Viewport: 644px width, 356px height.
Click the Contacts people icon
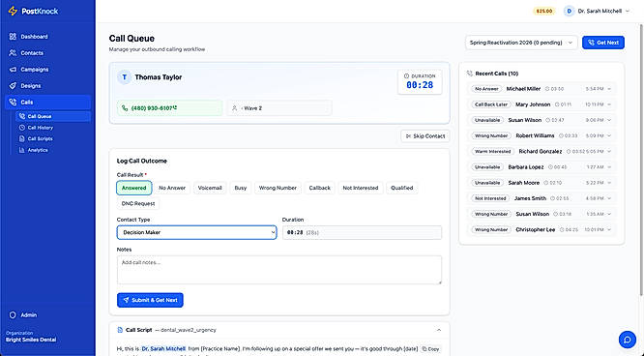pos(13,53)
